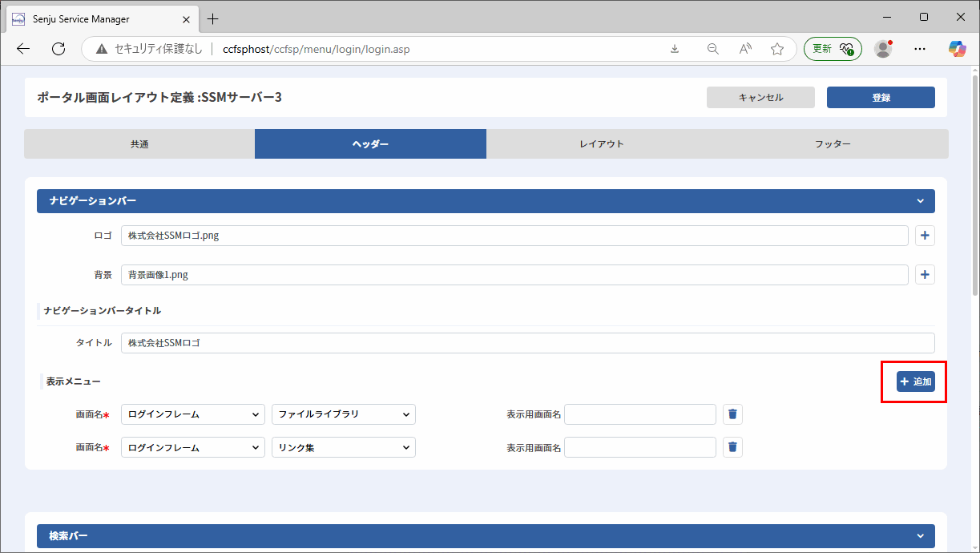Image resolution: width=980 pixels, height=553 pixels.
Task: Click the ナビゲーションバータイトル heading
Action: tap(103, 310)
